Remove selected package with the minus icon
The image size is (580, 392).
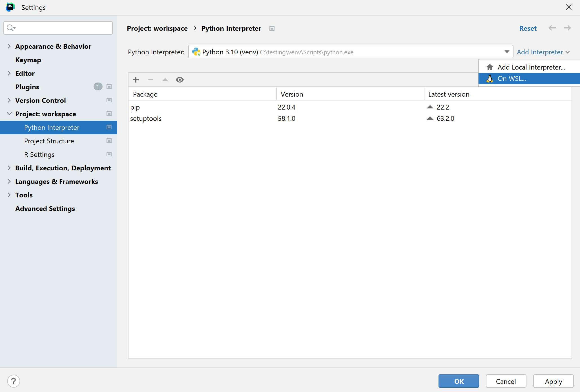click(150, 80)
